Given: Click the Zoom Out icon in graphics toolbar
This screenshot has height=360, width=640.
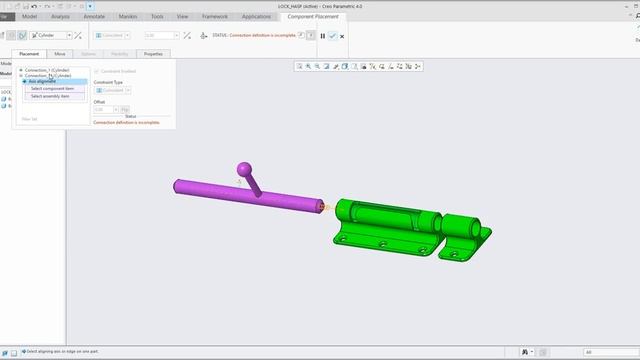Looking at the screenshot, I should [x=317, y=66].
